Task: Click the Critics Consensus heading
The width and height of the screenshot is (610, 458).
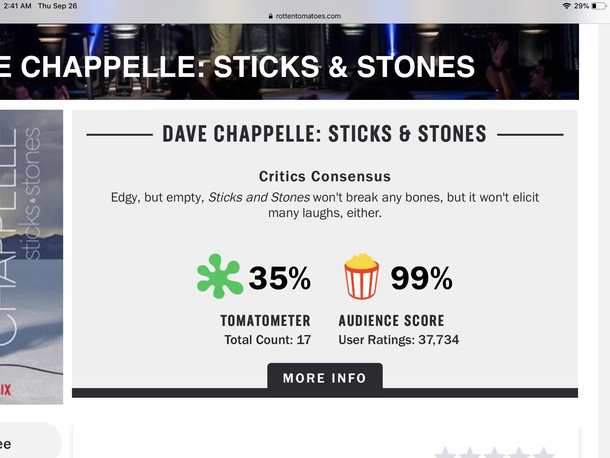Action: [325, 176]
